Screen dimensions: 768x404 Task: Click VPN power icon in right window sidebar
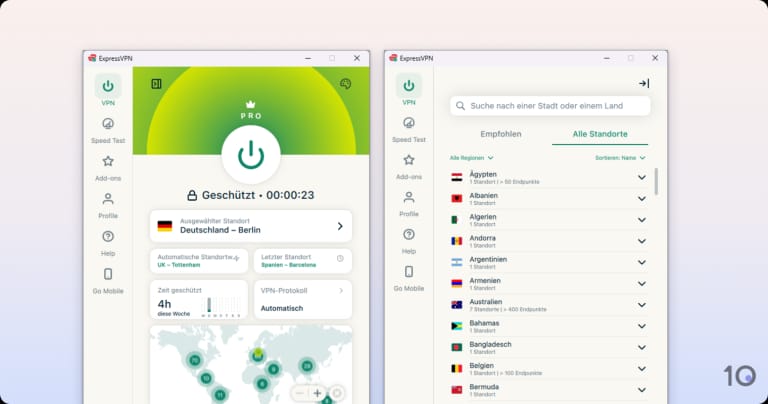408,86
